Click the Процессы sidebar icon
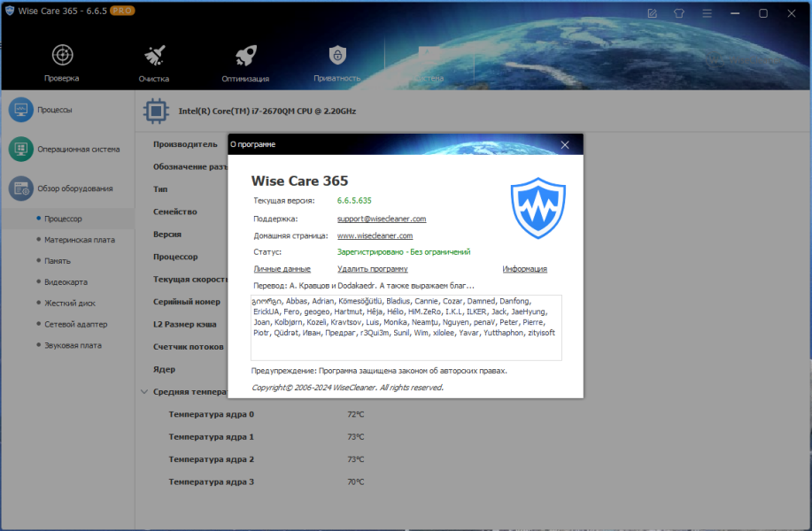812x531 pixels. coord(20,110)
